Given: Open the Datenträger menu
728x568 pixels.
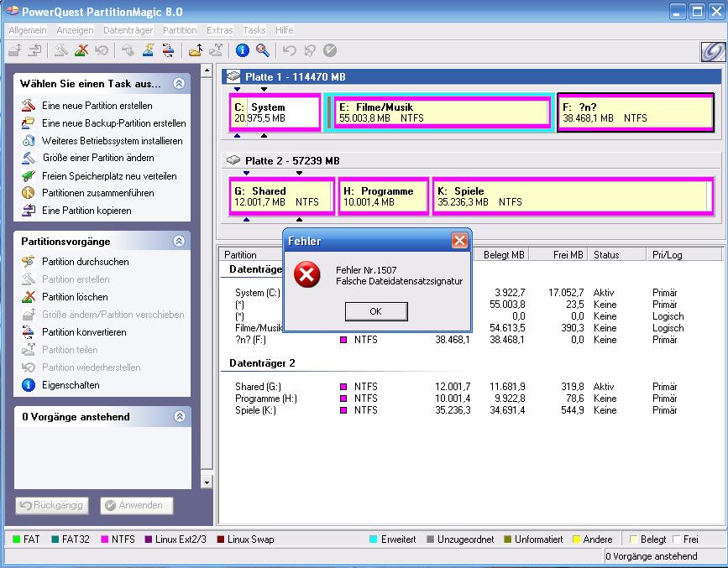Looking at the screenshot, I should 128,30.
